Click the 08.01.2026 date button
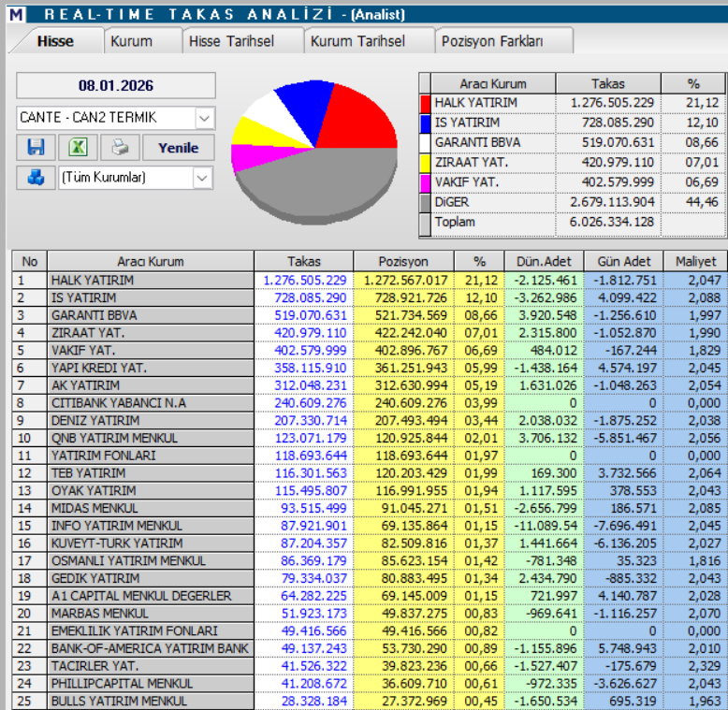728x710 pixels. pos(116,85)
